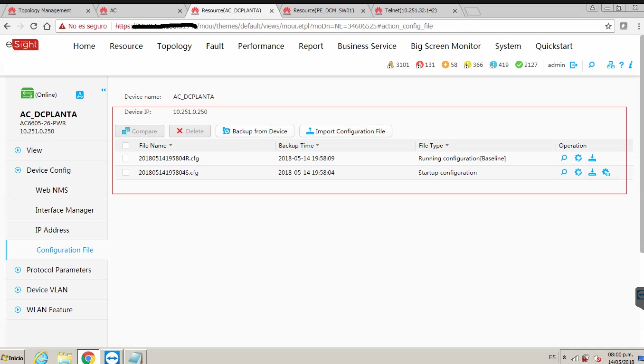Image resolution: width=644 pixels, height=364 pixels.
Task: Tick the checkbox for 20180514195804R.cfg
Action: (x=126, y=158)
